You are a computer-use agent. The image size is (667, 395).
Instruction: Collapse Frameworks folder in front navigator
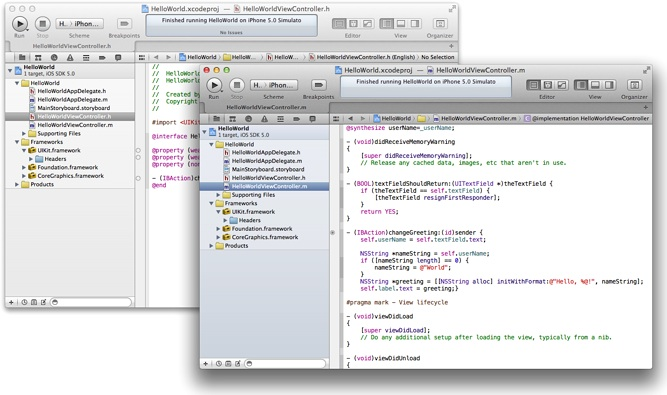point(211,203)
